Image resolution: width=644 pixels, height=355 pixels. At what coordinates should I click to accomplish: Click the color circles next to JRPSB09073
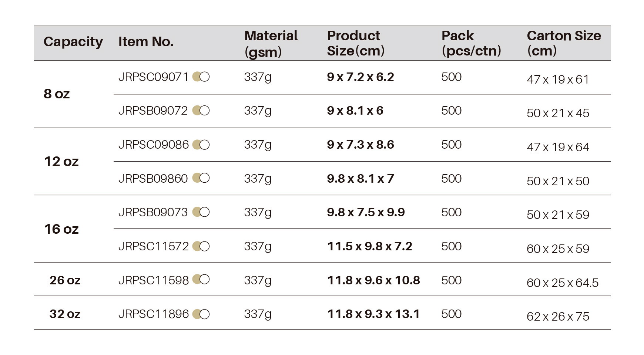201,212
